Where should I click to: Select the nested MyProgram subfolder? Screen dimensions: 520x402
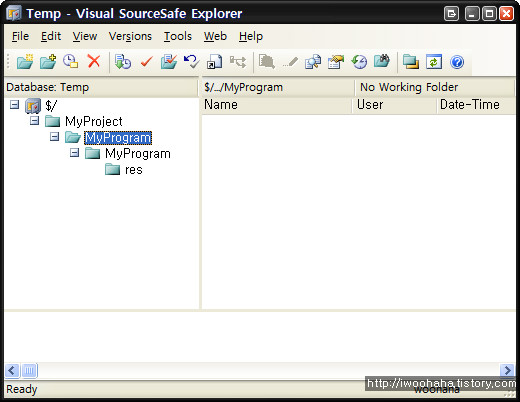point(138,154)
